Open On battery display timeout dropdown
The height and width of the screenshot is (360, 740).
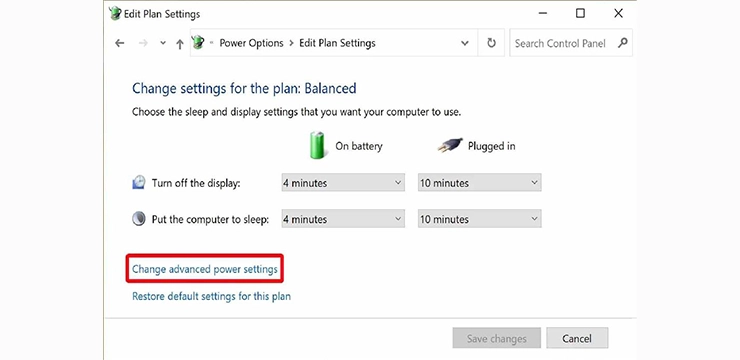point(343,183)
